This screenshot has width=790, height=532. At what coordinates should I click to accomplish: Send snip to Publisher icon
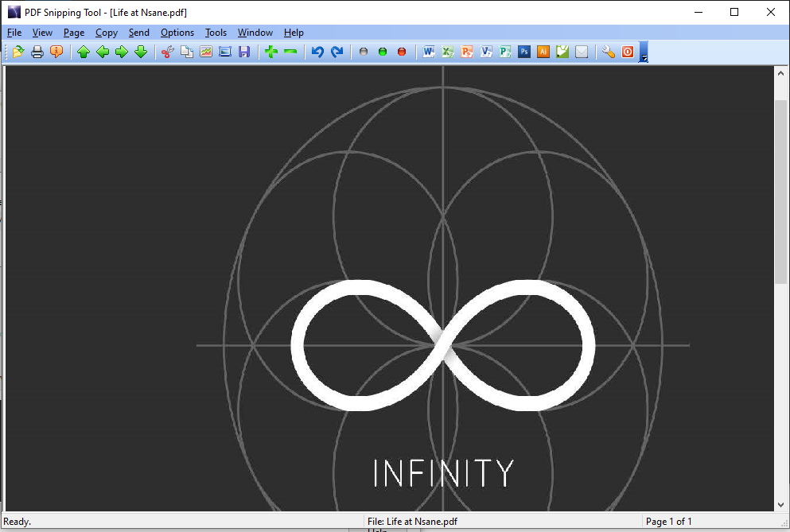click(505, 52)
